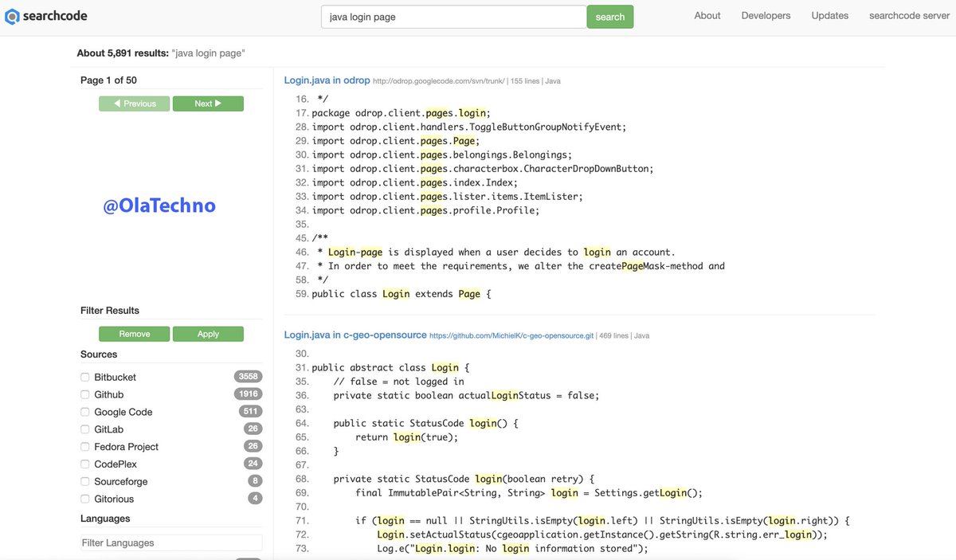Click the 3558 count badge for Bitbucket

click(248, 377)
